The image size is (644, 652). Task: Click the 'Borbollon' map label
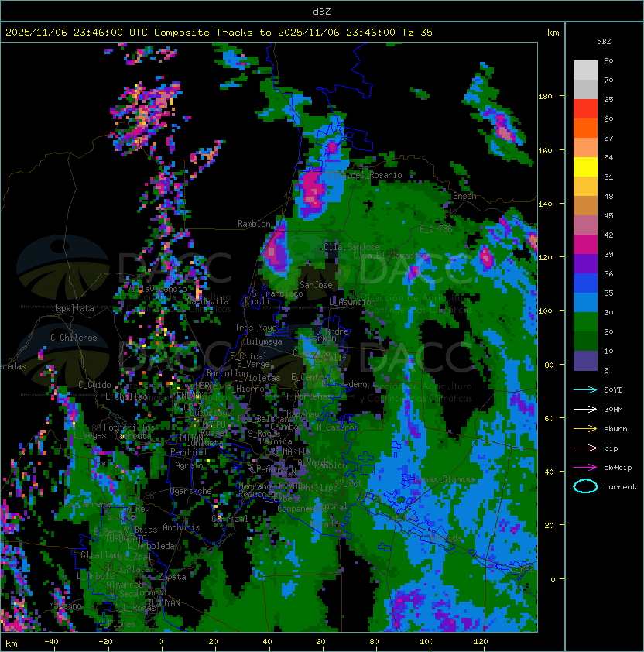[228, 373]
